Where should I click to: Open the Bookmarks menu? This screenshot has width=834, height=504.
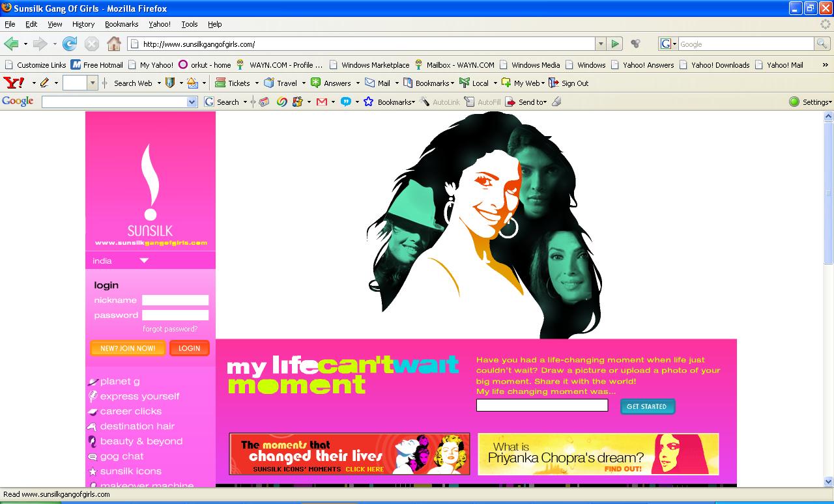[121, 24]
